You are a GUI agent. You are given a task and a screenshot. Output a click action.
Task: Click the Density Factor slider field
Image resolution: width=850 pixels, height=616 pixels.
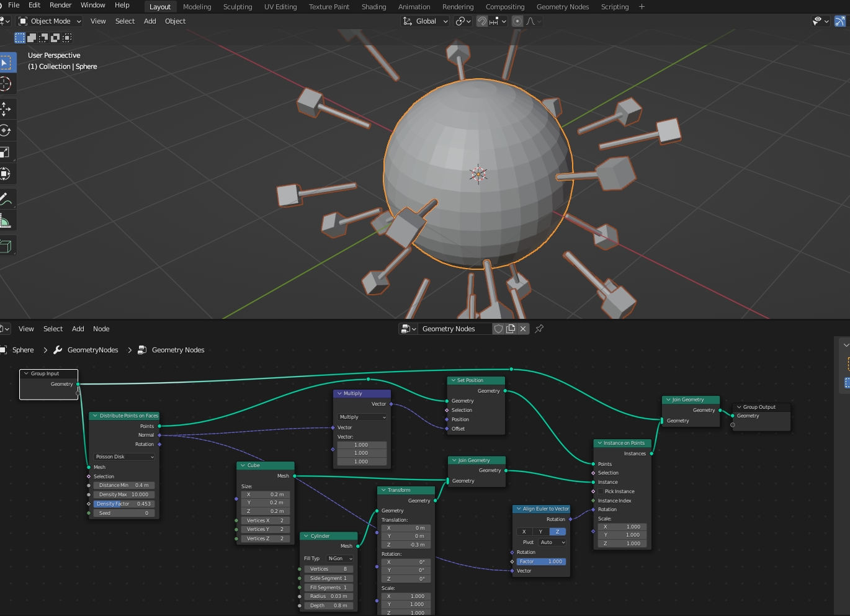(123, 504)
